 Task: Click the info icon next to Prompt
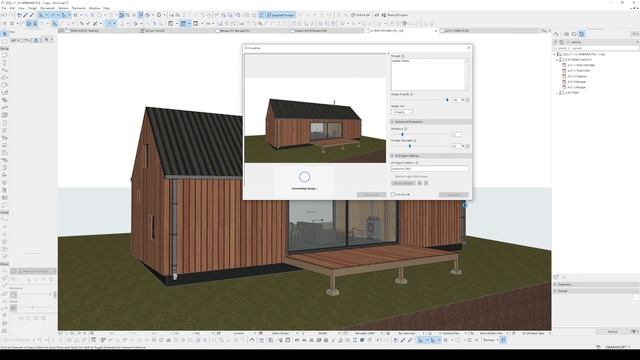tap(403, 56)
